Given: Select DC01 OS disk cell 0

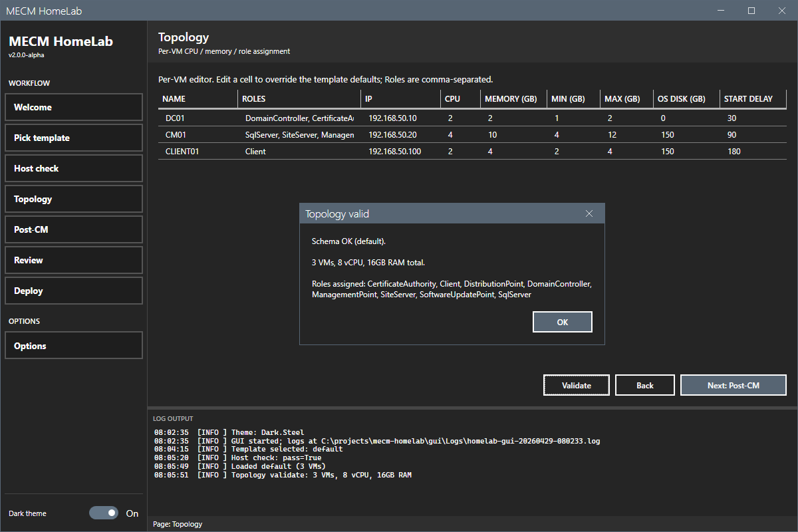Looking at the screenshot, I should point(687,118).
